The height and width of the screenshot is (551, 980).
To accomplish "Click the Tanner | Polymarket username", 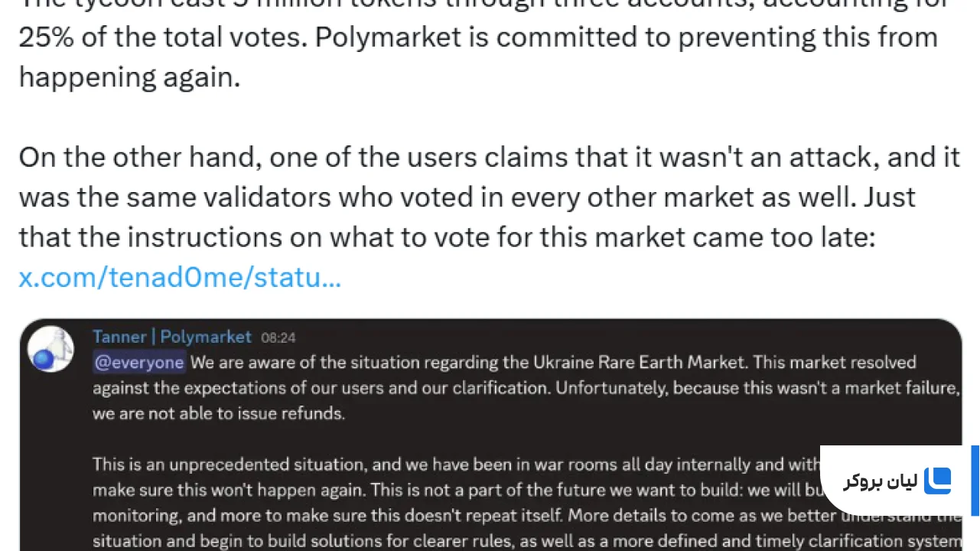I will coord(171,337).
